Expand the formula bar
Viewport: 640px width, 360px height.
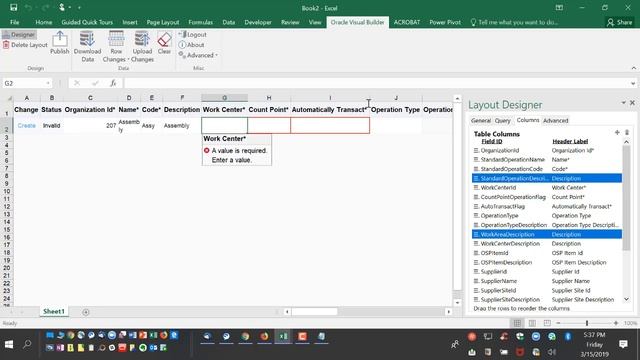[633, 83]
